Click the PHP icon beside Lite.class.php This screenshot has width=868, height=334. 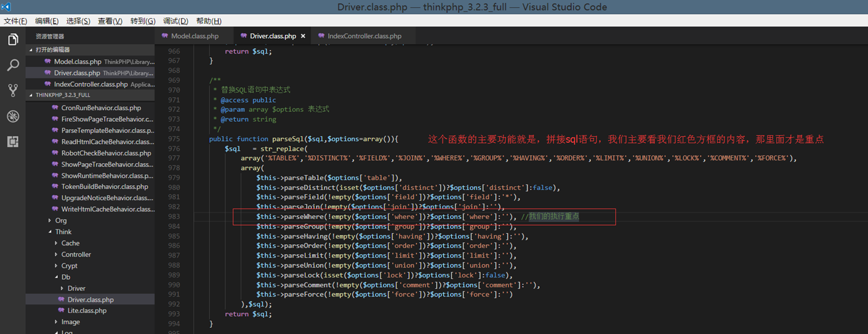(x=61, y=311)
